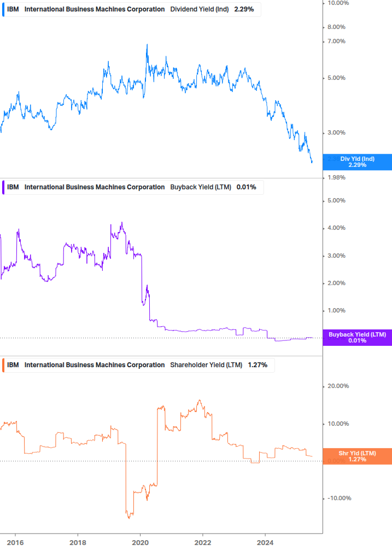The image size is (392, 550).
Task: Click the IBM ticker in the buyback yield legend
Action: (x=13, y=187)
